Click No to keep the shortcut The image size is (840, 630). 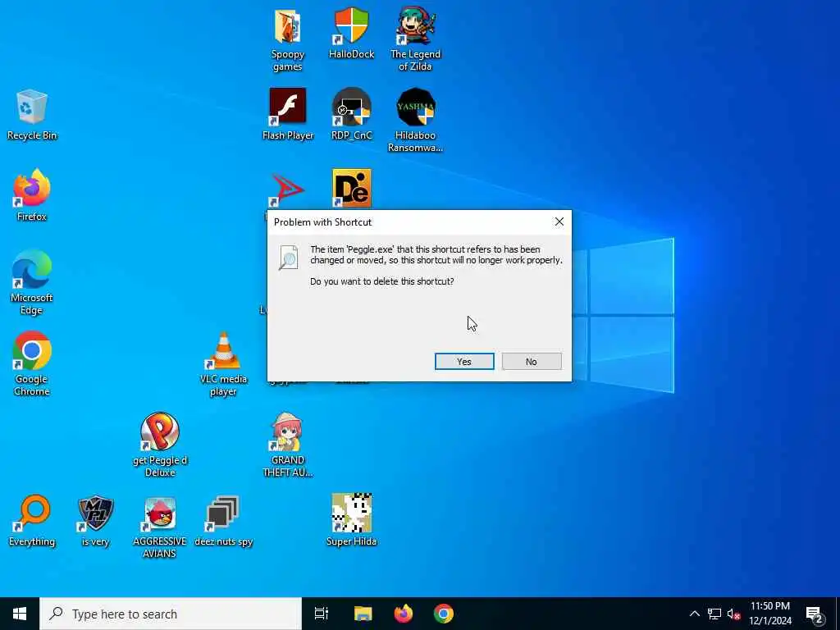tap(532, 362)
